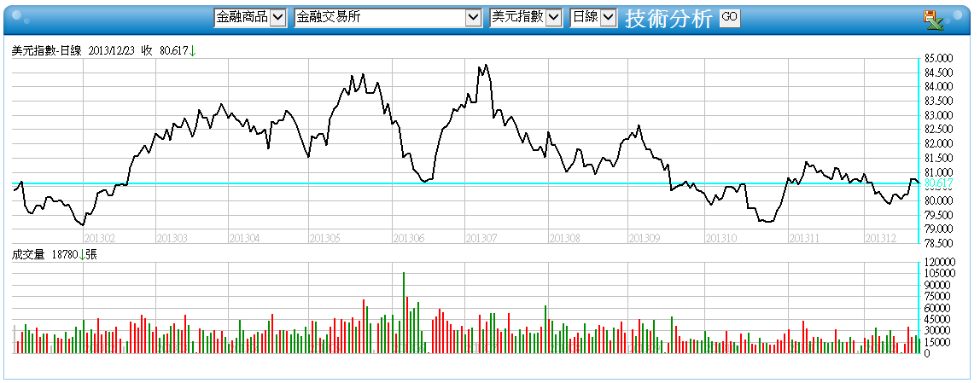Click the 201311 month label

point(804,238)
